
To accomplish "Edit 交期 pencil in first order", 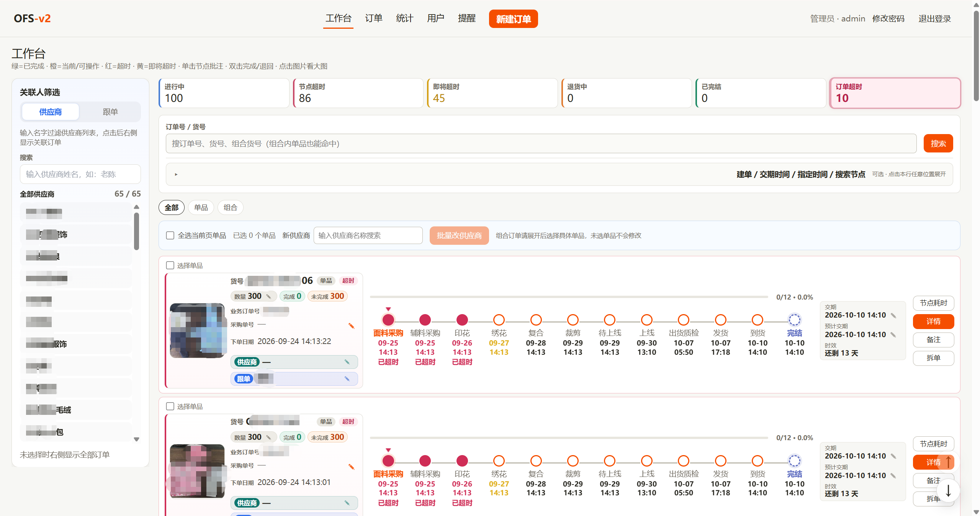I will 893,316.
